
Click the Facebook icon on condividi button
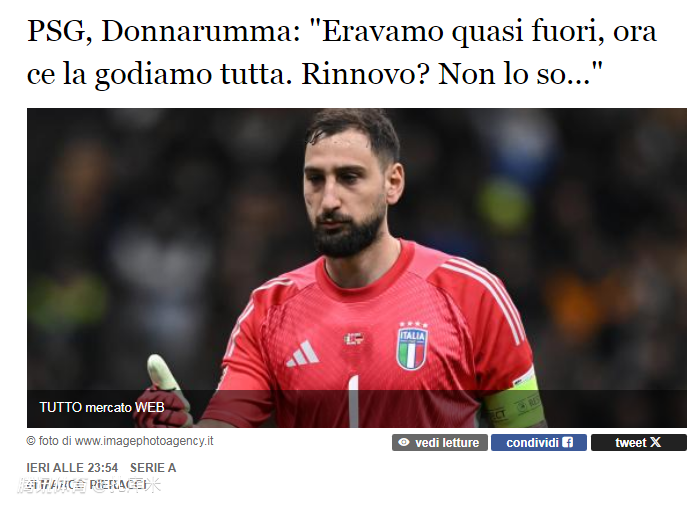coord(568,442)
